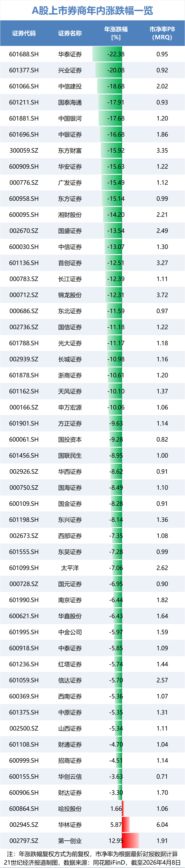Click the name 华鑫股份
Screen dimensions: 185x868
(70, 616)
